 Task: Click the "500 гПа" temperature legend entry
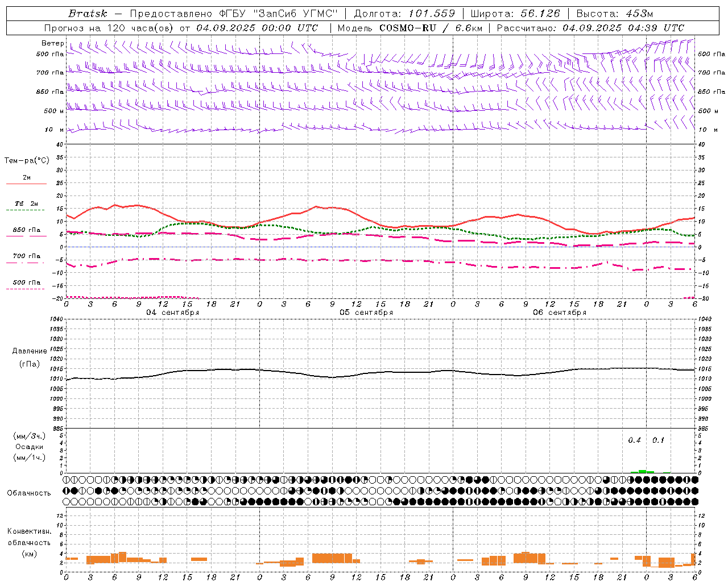point(27,282)
